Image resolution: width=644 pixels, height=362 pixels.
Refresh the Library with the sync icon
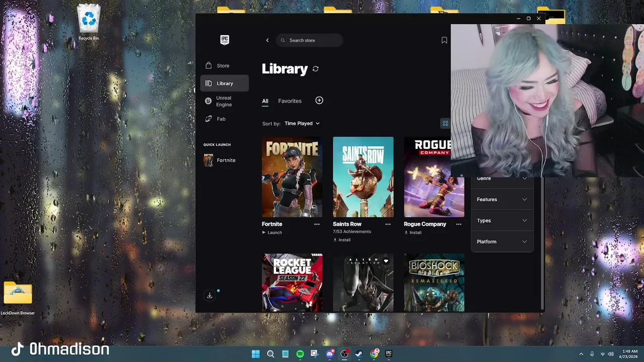coord(315,69)
